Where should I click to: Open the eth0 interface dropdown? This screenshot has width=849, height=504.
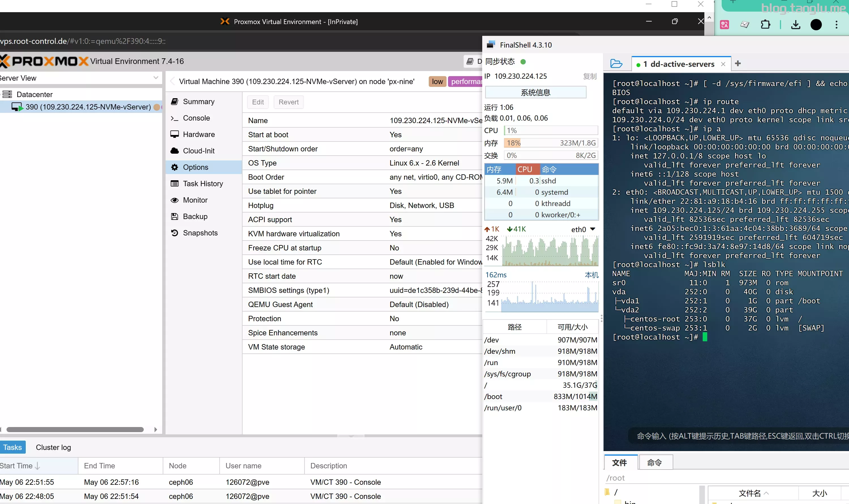coord(593,229)
